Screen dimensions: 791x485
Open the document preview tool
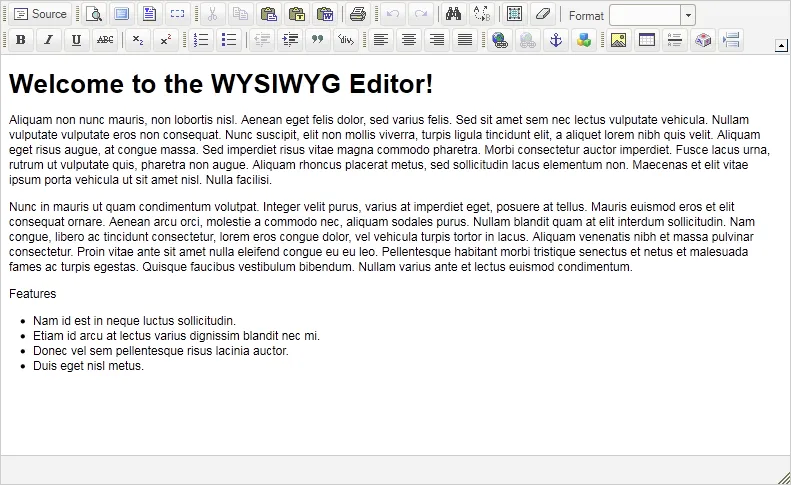[x=94, y=14]
